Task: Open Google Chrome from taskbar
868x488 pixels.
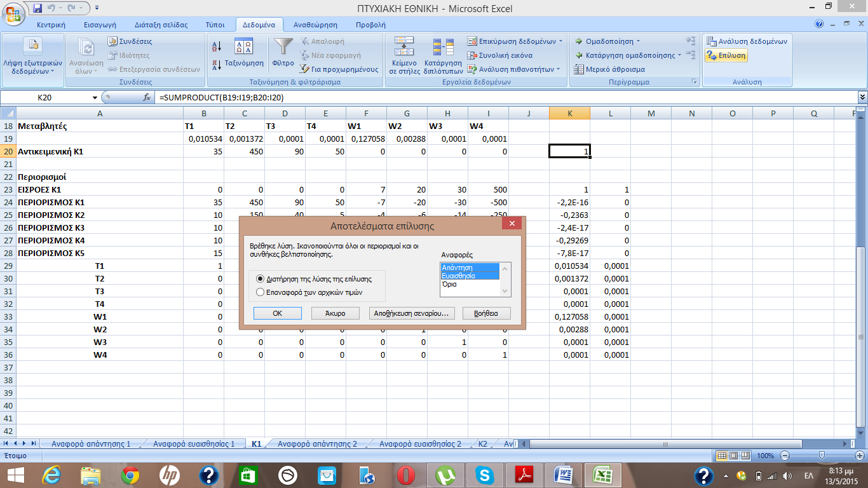Action: pos(131,475)
